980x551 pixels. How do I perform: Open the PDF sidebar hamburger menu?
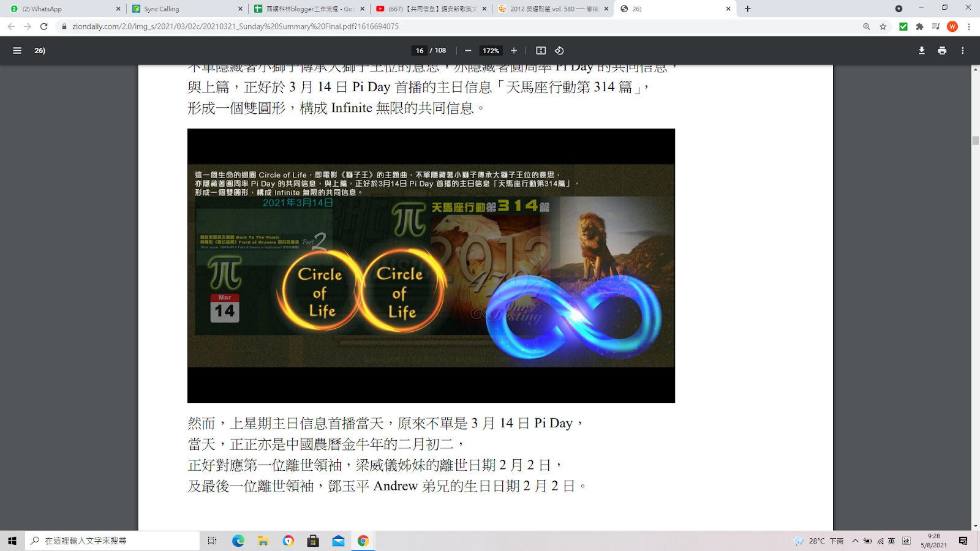click(x=17, y=51)
